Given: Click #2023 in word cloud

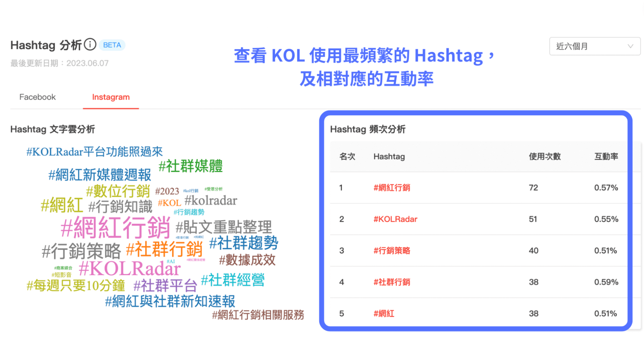Looking at the screenshot, I should [167, 191].
